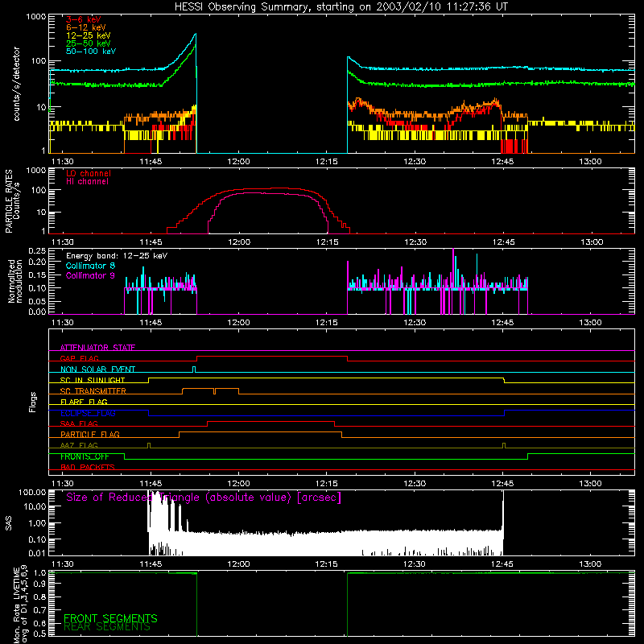The width and height of the screenshot is (644, 644).
Task: Click the Normalized modulation axis label
Action: [15, 281]
